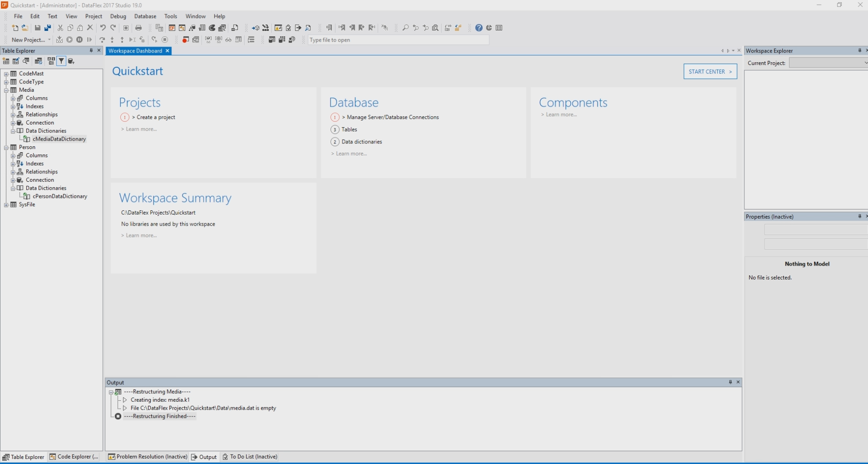Click the START CENTER button

pos(710,72)
